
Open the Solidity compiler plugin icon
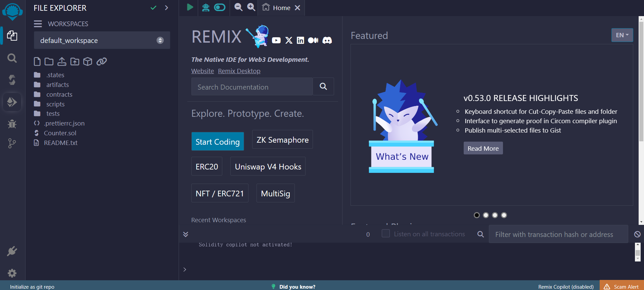click(12, 80)
